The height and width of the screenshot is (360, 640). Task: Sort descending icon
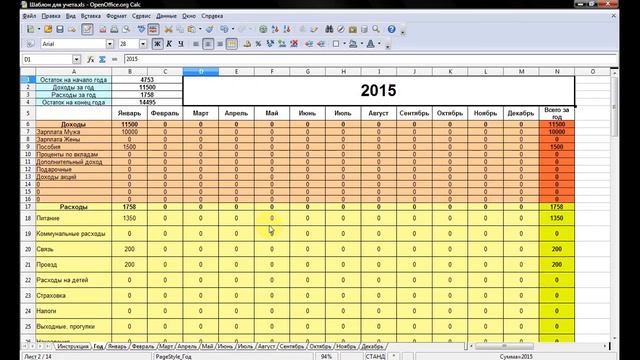287,29
